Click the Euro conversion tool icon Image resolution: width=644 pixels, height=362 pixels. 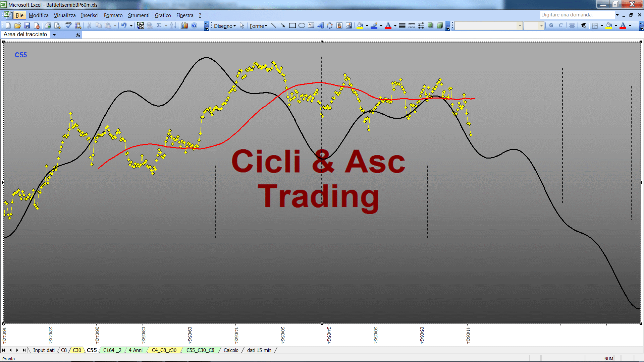pyautogui.click(x=141, y=25)
